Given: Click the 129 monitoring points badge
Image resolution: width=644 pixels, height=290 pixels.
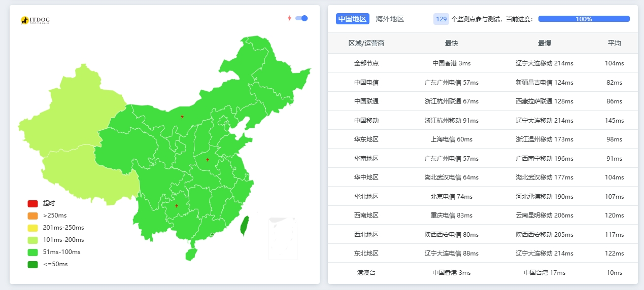Looking at the screenshot, I should click(x=441, y=19).
